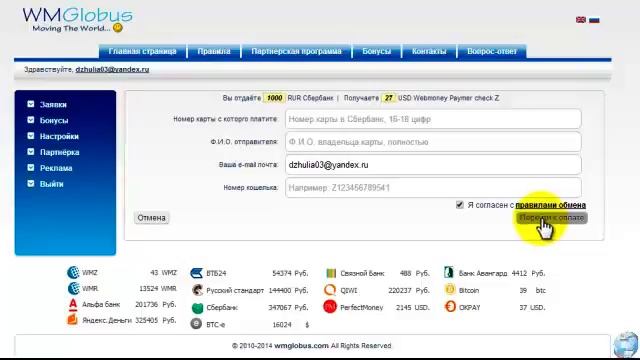Click the Русский стандарт reserve 144400 value
The image size is (640, 360).
[280, 290]
